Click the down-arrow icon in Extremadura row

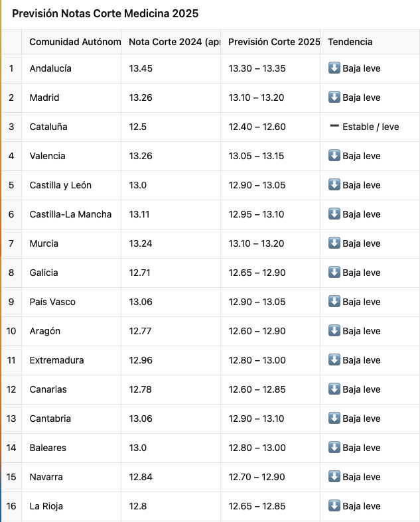point(334,359)
